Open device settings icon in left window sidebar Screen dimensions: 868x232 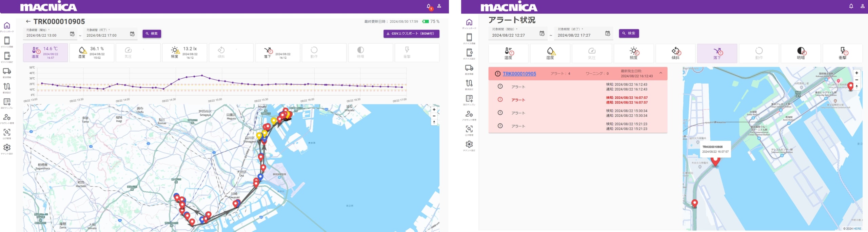[x=7, y=56]
